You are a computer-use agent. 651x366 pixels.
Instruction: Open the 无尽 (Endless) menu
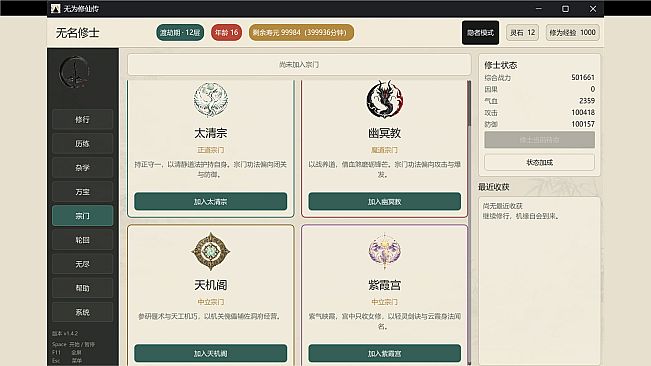pyautogui.click(x=83, y=264)
